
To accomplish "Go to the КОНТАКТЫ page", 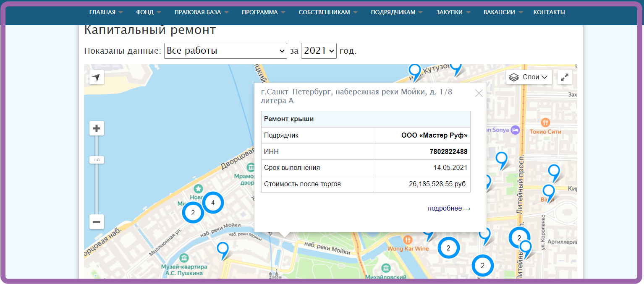I will point(549,13).
